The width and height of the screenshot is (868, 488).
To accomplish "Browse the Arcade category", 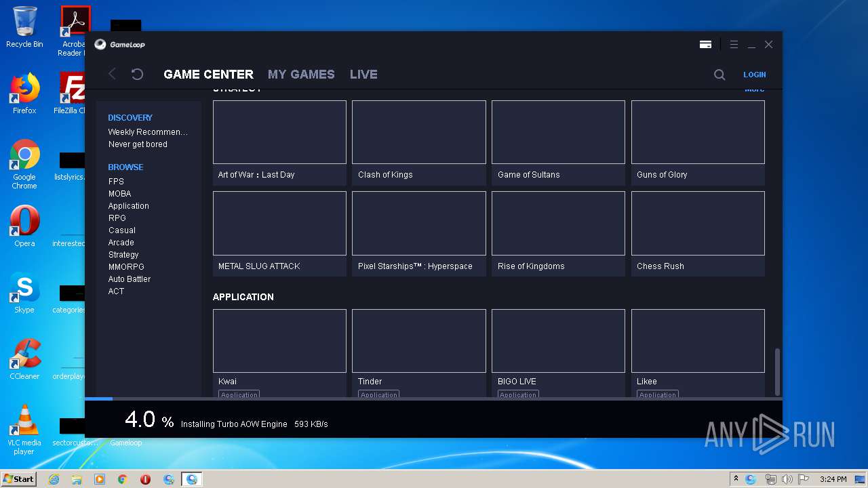I will coord(121,243).
